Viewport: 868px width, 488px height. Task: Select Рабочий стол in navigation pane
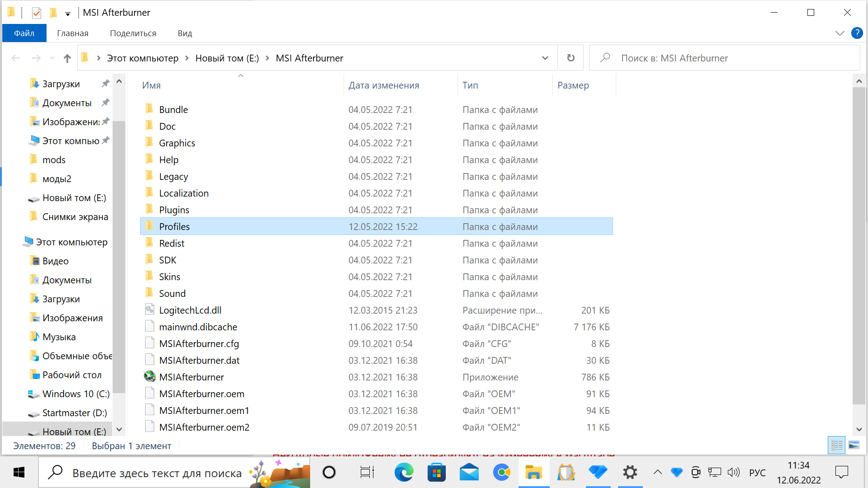[72, 375]
